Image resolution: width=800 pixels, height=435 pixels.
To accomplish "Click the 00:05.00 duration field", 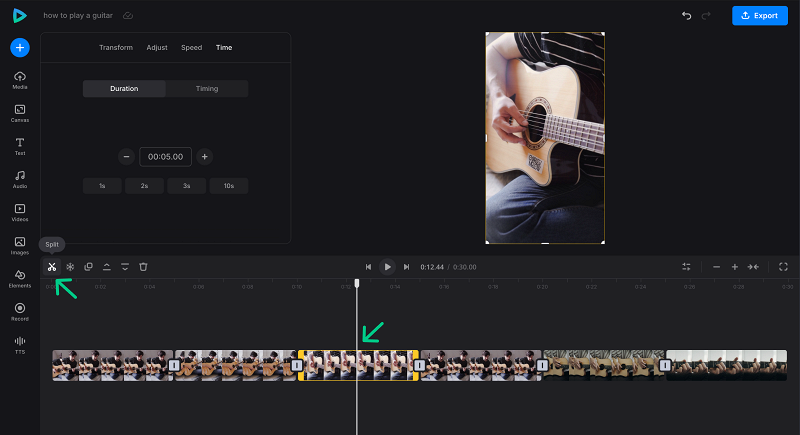I will (x=165, y=157).
